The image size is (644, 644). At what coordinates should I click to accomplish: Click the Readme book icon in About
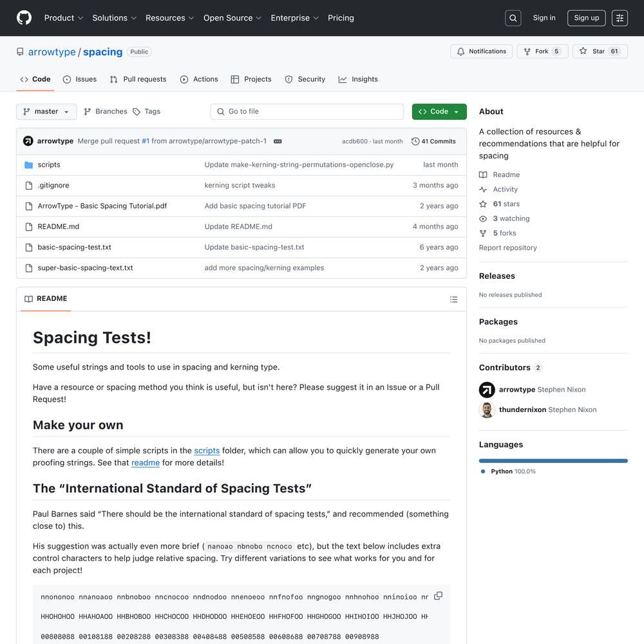pyautogui.click(x=483, y=175)
